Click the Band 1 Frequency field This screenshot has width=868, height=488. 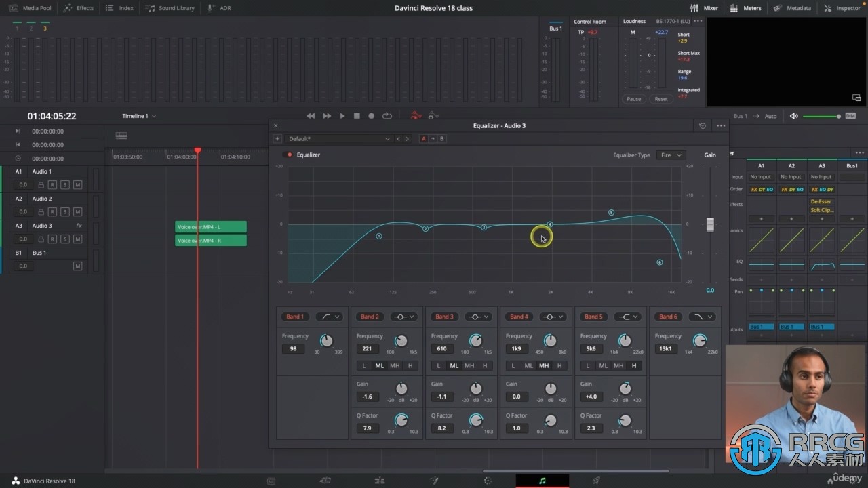293,348
